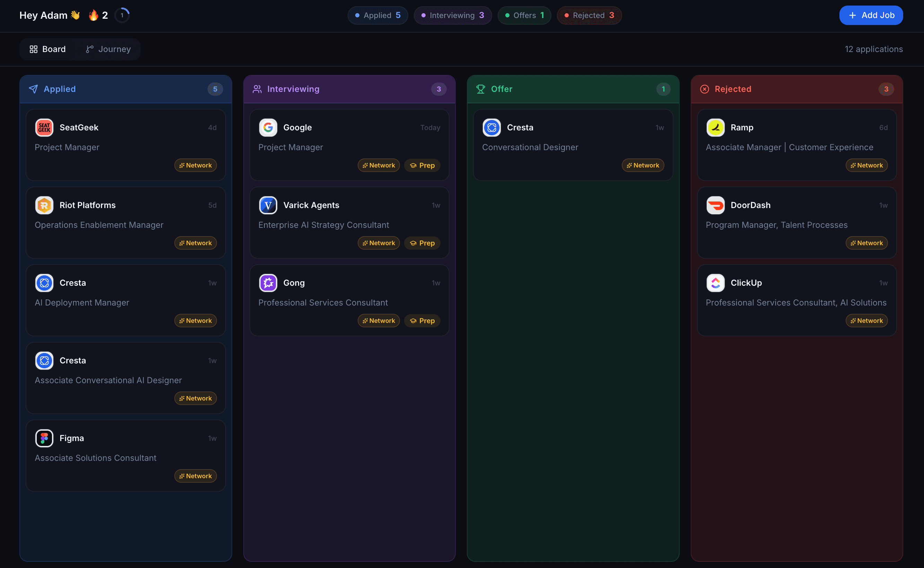This screenshot has width=924, height=568.
Task: Click the trophy icon in Offer header
Action: click(x=481, y=89)
